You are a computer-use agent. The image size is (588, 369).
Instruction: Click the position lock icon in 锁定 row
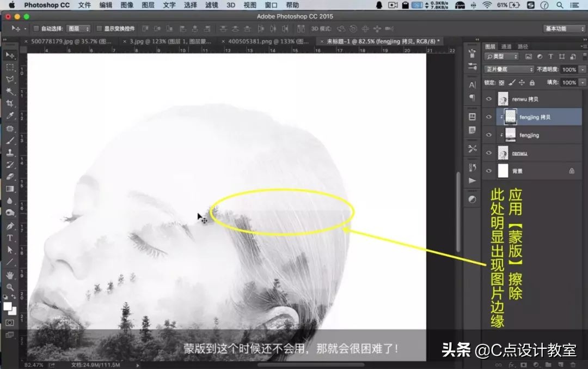pyautogui.click(x=522, y=83)
